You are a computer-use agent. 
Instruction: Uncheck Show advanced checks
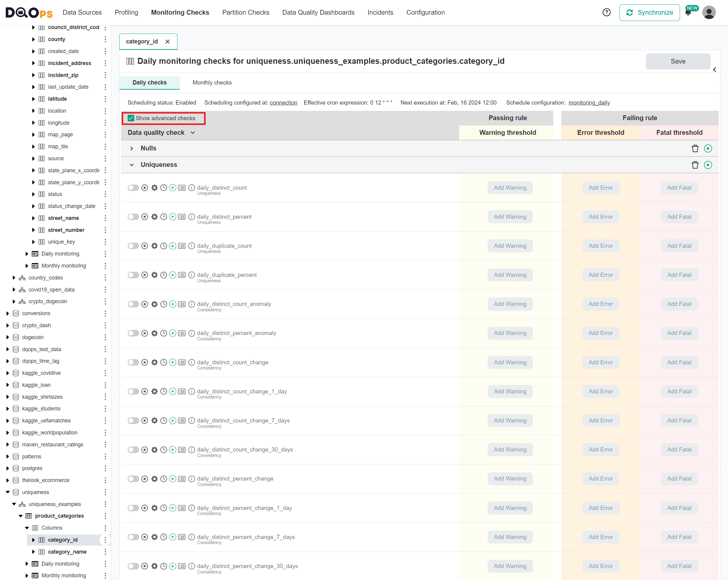tap(131, 118)
